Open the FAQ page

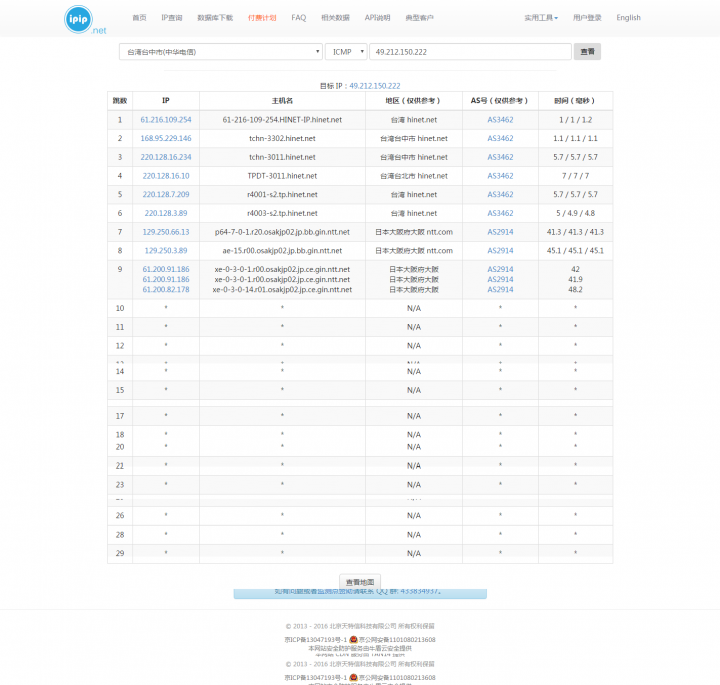tap(298, 17)
